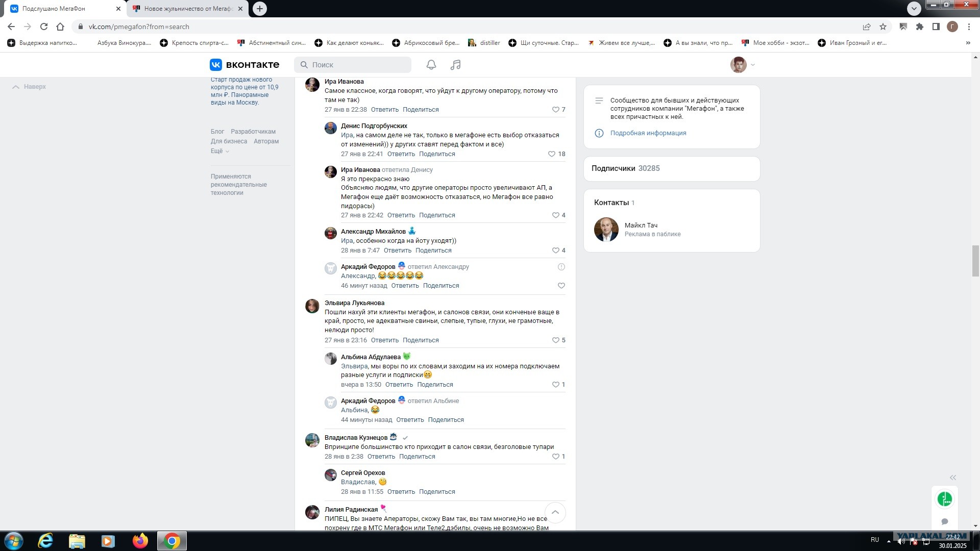This screenshot has width=980, height=551.
Task: Click the VK logo icon
Action: [216, 65]
